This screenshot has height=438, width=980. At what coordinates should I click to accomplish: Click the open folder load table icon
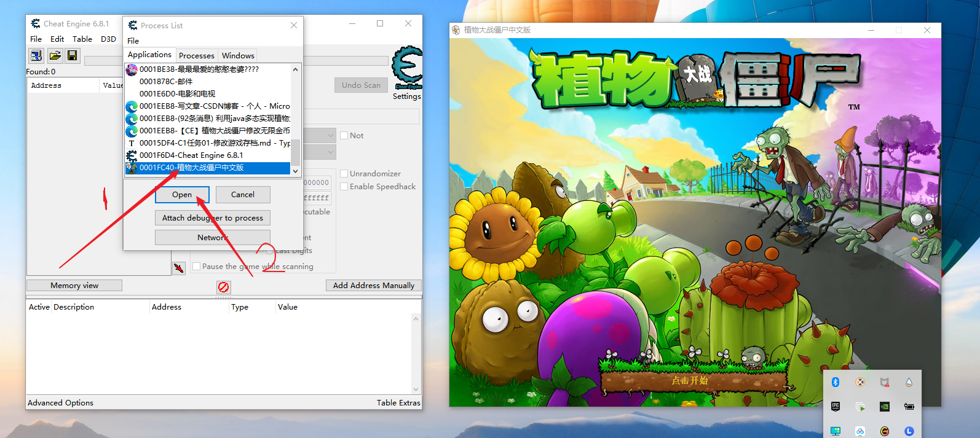pos(55,56)
